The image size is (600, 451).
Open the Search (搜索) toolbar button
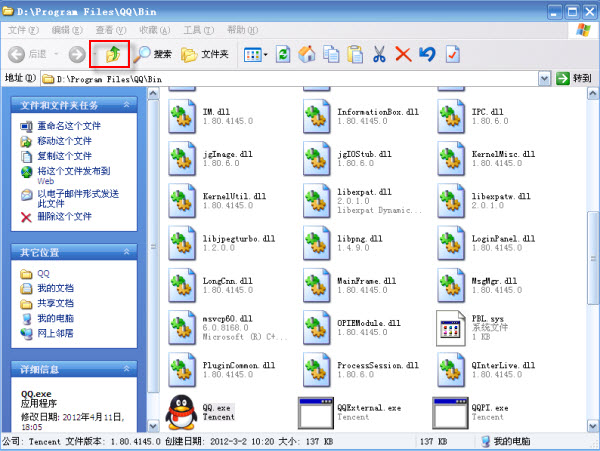tap(152, 54)
